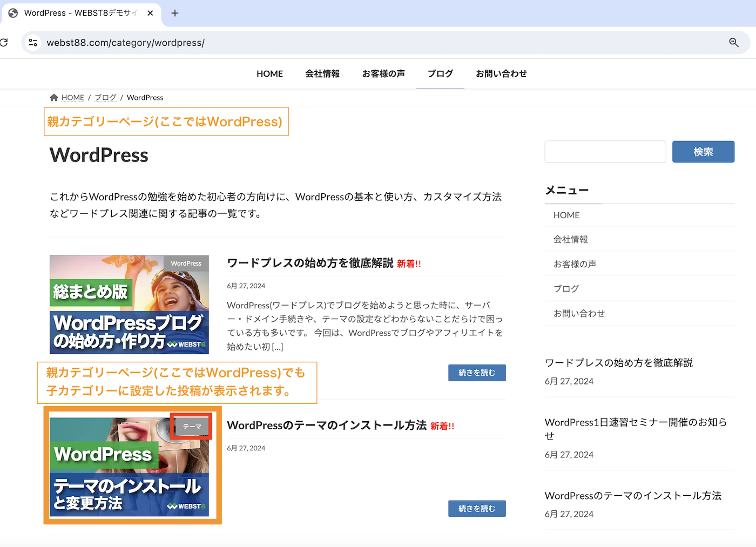The width and height of the screenshot is (756, 547).
Task: Click the テーマ category label on second thumbnail
Action: 192,427
